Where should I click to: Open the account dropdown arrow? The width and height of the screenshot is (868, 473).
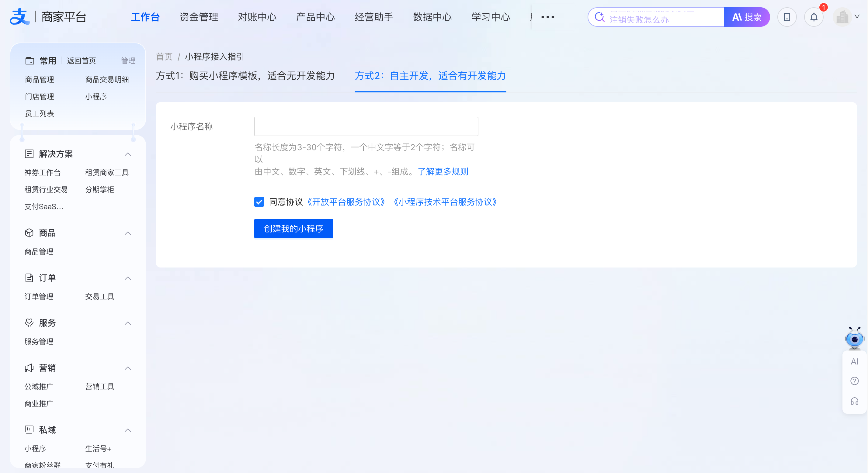pos(857,16)
